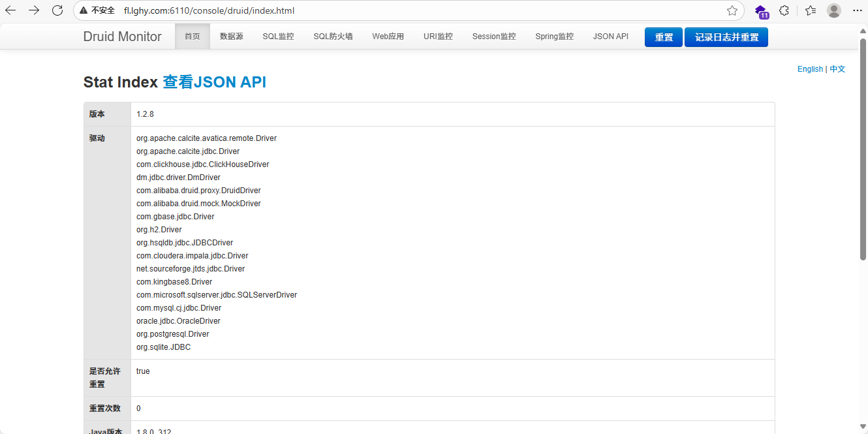
Task: Click the 记录日志并重置 button
Action: pos(726,37)
